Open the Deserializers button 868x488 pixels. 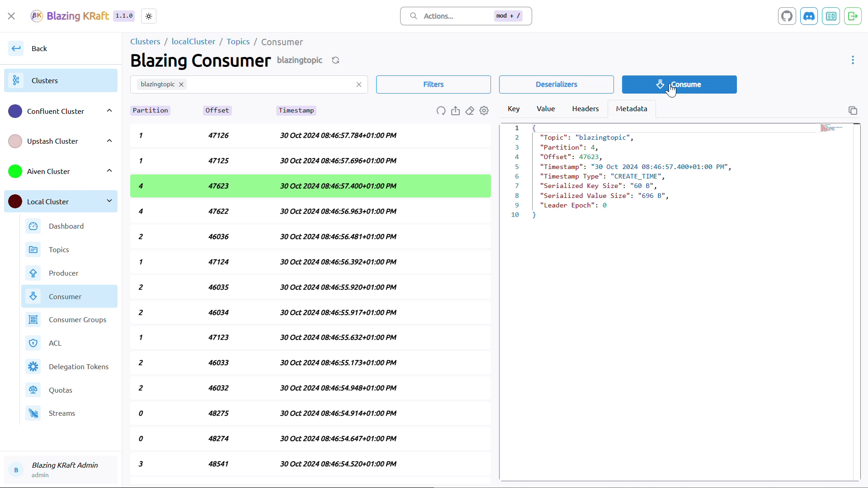click(x=556, y=84)
